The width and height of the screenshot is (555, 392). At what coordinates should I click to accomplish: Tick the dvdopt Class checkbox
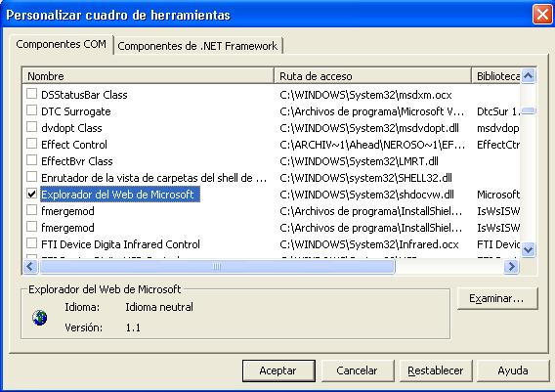click(32, 127)
